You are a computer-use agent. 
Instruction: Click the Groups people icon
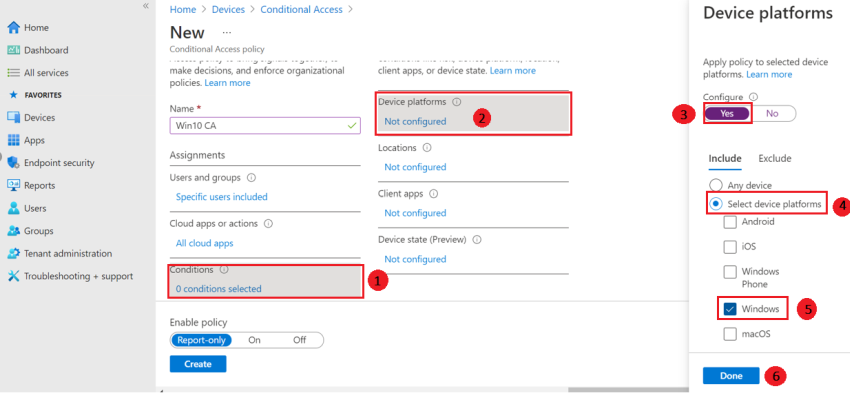pos(14,231)
